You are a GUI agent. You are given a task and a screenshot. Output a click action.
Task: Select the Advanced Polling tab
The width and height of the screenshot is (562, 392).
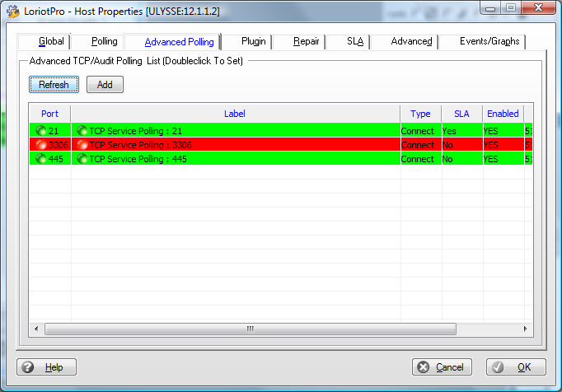(173, 41)
